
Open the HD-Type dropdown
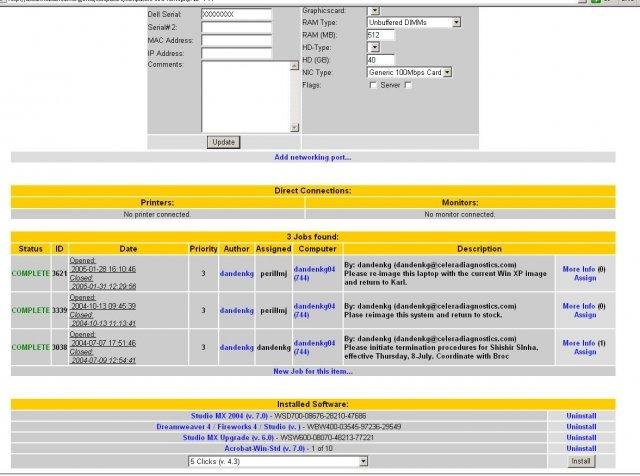click(x=374, y=47)
